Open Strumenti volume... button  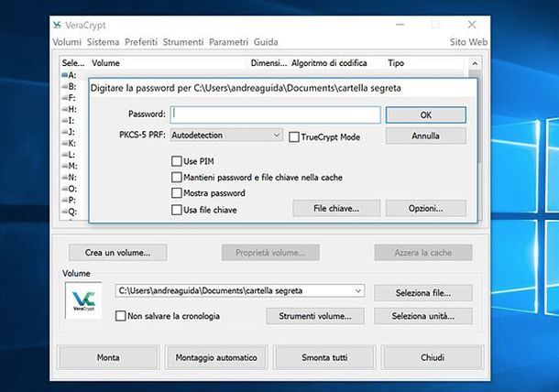click(315, 316)
